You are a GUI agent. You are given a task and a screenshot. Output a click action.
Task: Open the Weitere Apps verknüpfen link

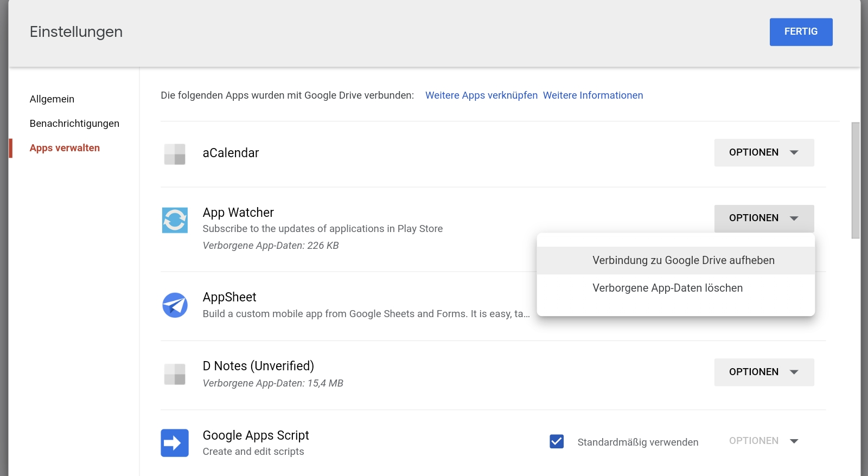click(481, 95)
